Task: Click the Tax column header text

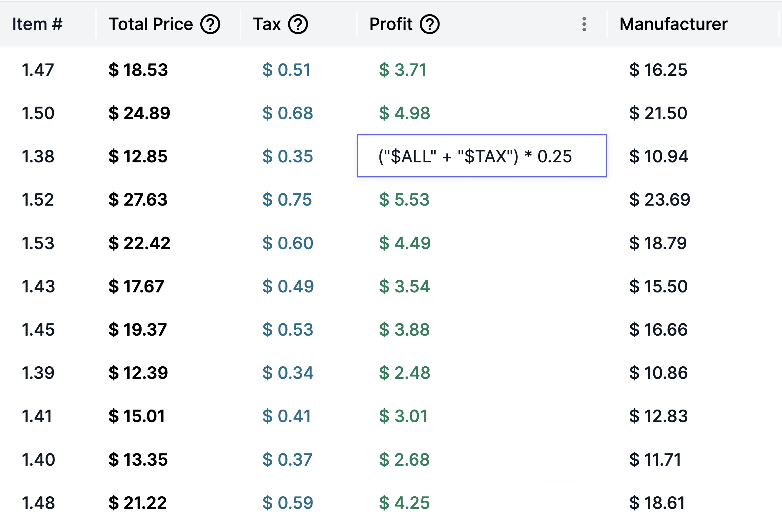Action: 267,24
